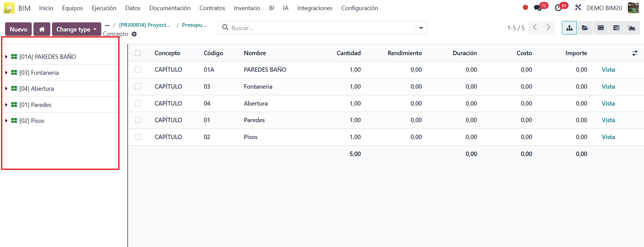This screenshot has width=644, height=247.
Task: Check the row checkbox for Fontaneria
Action: pyautogui.click(x=137, y=86)
